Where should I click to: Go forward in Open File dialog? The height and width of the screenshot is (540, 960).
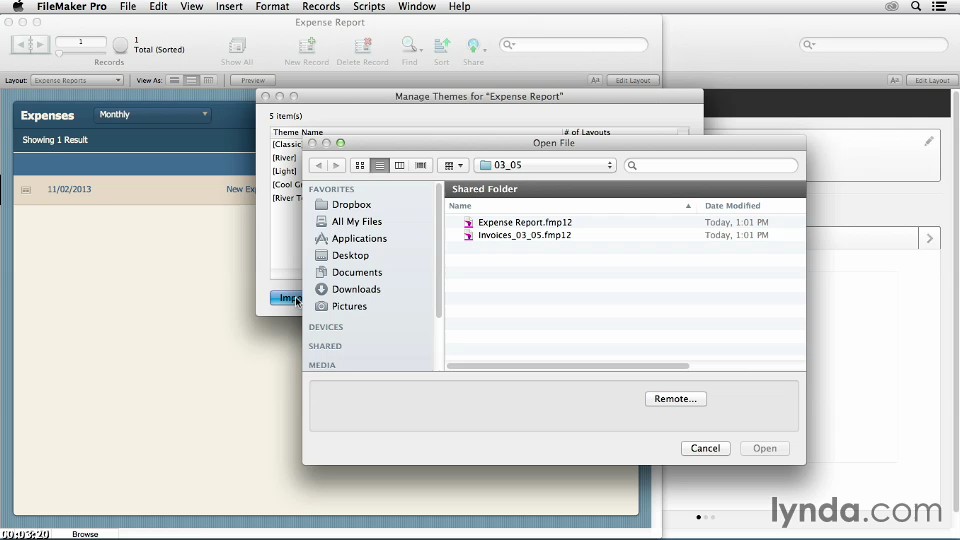tap(336, 165)
